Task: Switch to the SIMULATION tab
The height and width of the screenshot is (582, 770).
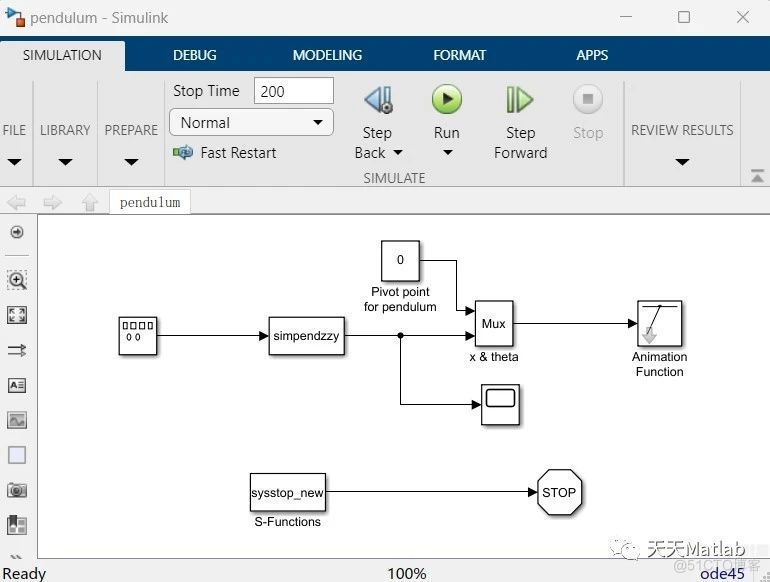Action: (62, 55)
